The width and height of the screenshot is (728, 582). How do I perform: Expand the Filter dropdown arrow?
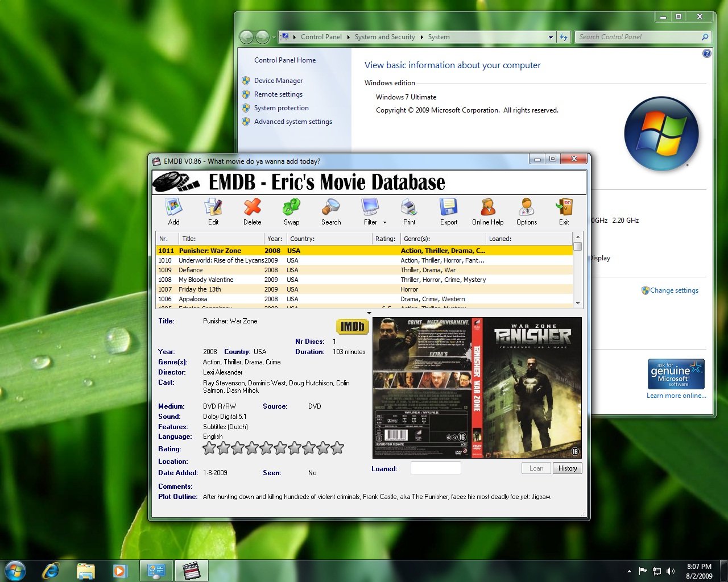(x=384, y=223)
